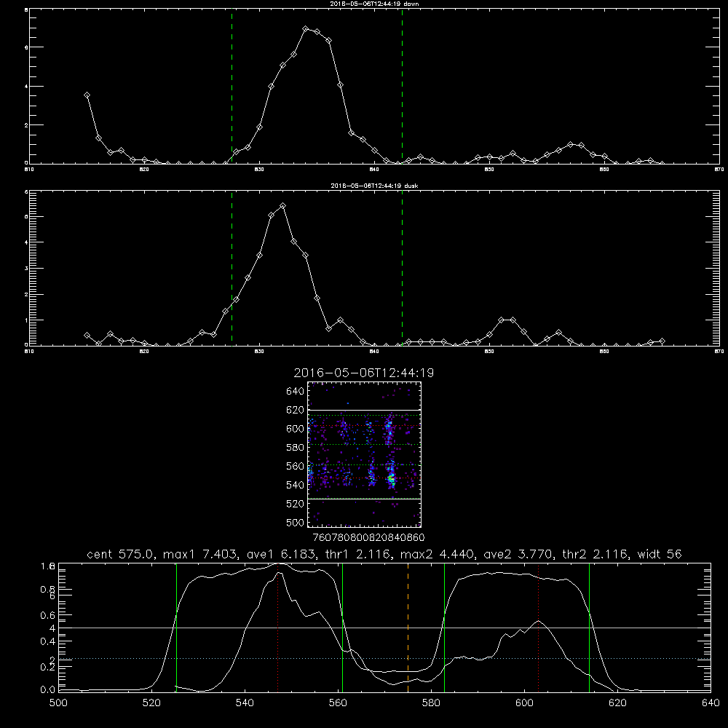Click the dusk plot title
The height and width of the screenshot is (728, 728).
[x=374, y=186]
